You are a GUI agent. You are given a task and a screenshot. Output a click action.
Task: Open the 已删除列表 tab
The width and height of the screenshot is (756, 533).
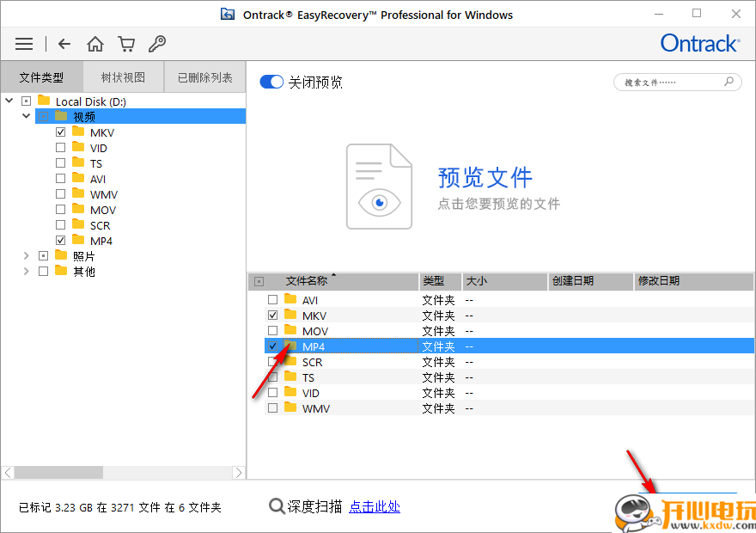[204, 77]
